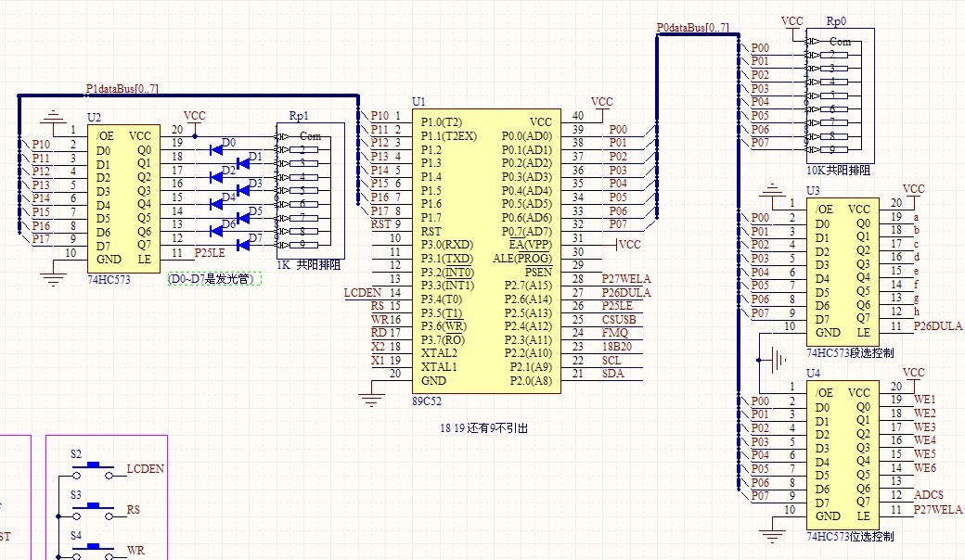
Task: Select push-button switch S4
Action: [94, 552]
